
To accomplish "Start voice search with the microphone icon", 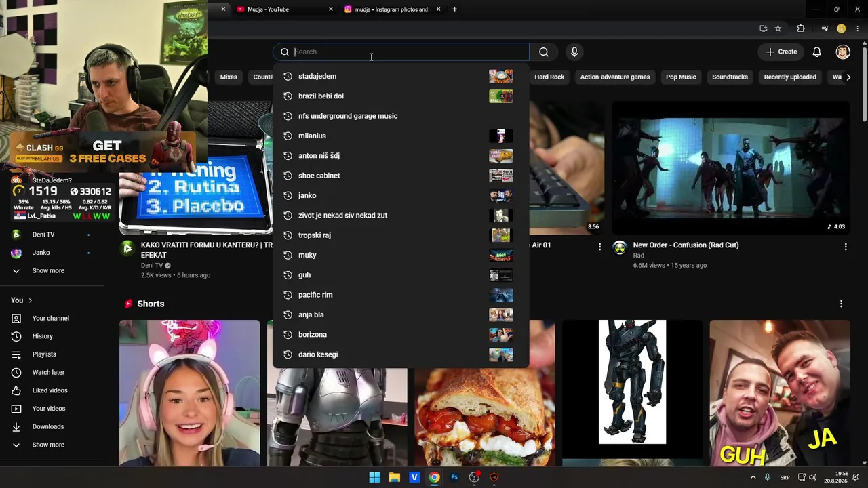I will [x=574, y=52].
